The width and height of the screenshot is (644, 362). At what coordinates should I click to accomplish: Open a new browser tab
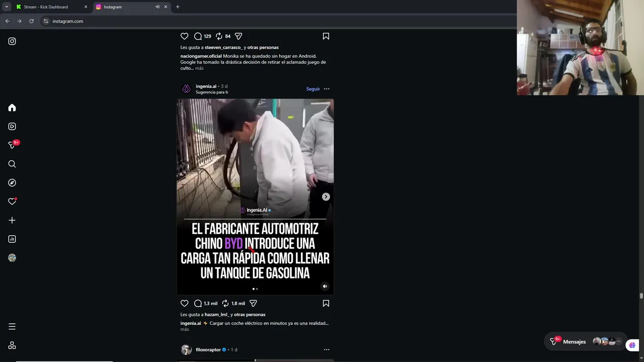coord(178,7)
